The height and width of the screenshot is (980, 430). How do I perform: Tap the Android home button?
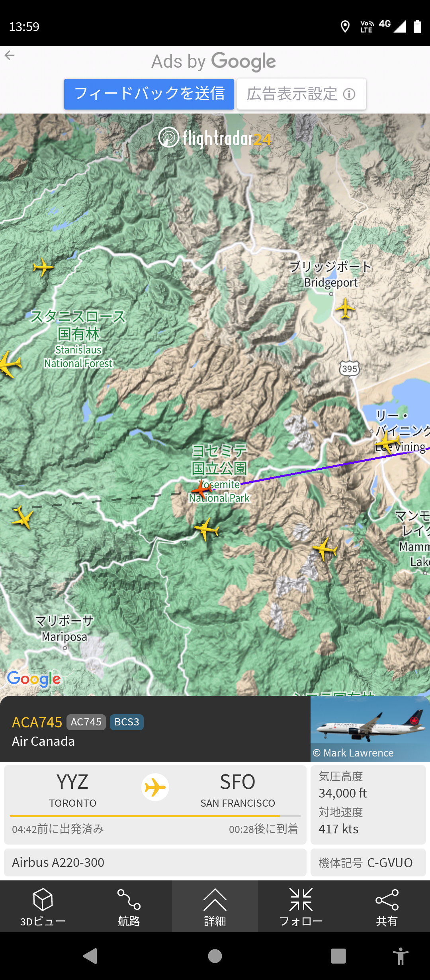coord(215,956)
